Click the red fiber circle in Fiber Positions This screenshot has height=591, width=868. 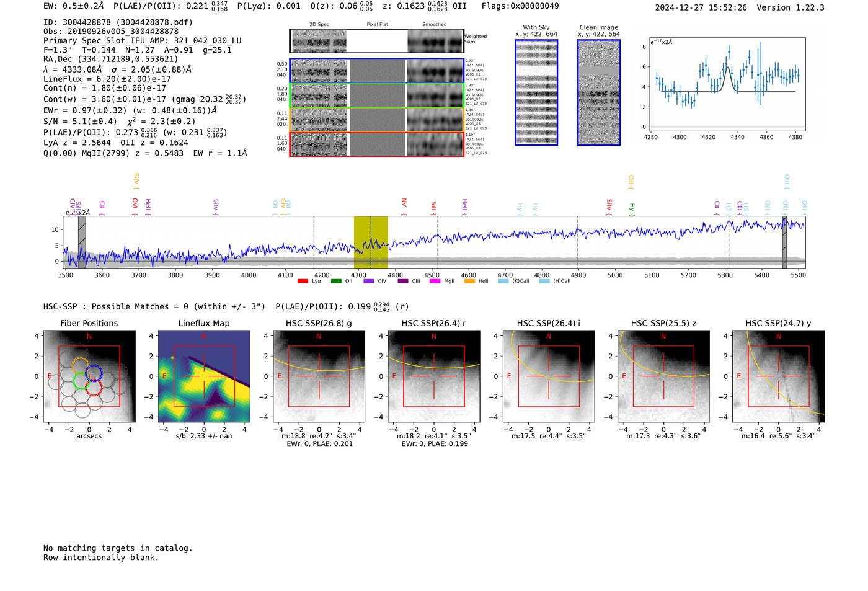[x=94, y=388]
